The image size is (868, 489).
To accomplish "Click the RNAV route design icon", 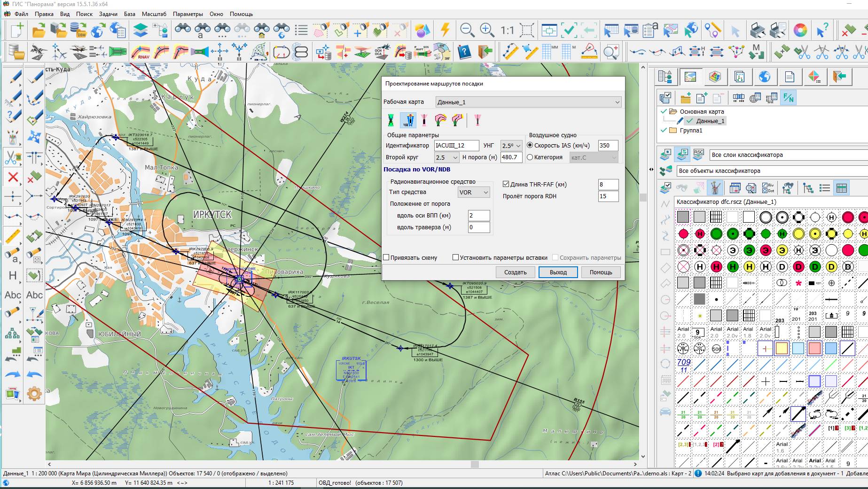I will [x=141, y=51].
